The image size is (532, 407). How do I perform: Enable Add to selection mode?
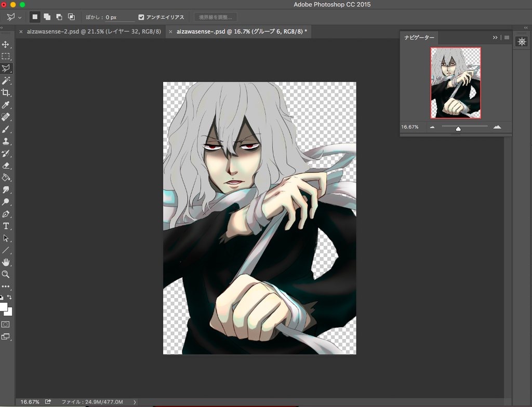pyautogui.click(x=47, y=17)
